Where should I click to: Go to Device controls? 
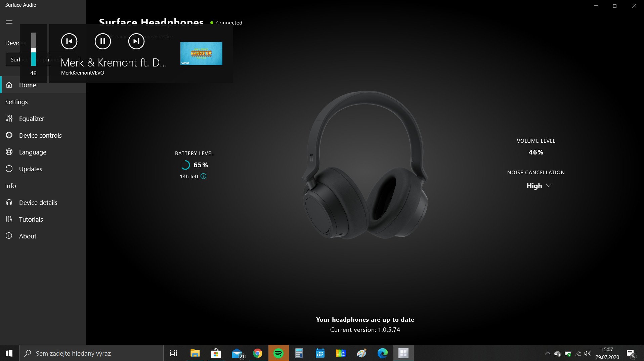coord(43,135)
